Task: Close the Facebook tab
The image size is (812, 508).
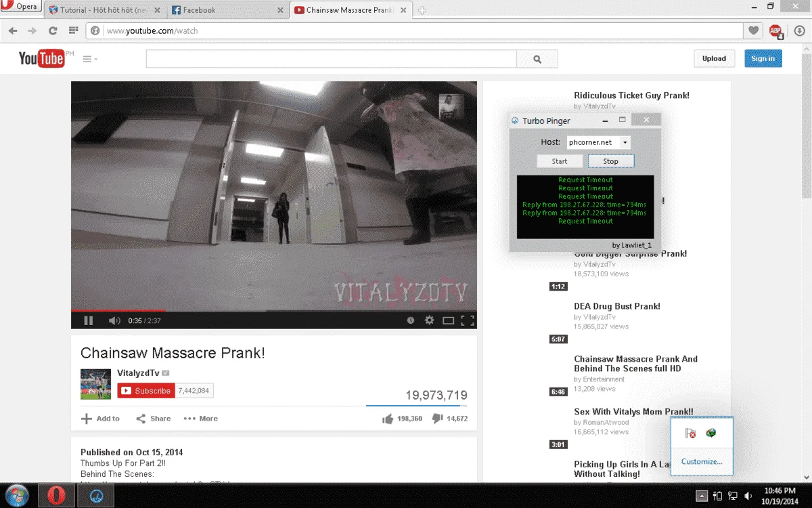Action: pyautogui.click(x=281, y=10)
